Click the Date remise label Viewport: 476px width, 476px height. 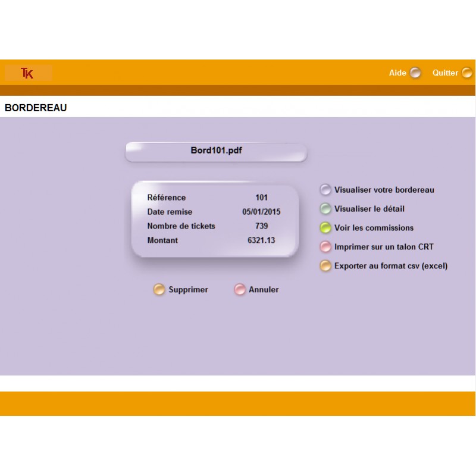pos(170,212)
